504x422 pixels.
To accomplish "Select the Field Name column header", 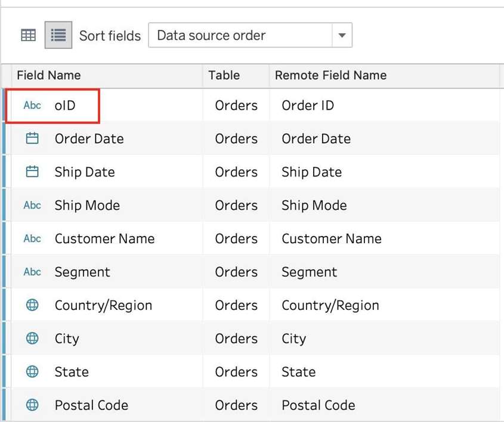I will 49,75.
